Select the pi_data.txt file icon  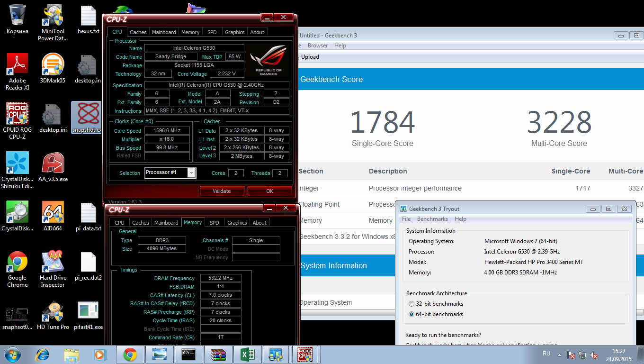89,216
